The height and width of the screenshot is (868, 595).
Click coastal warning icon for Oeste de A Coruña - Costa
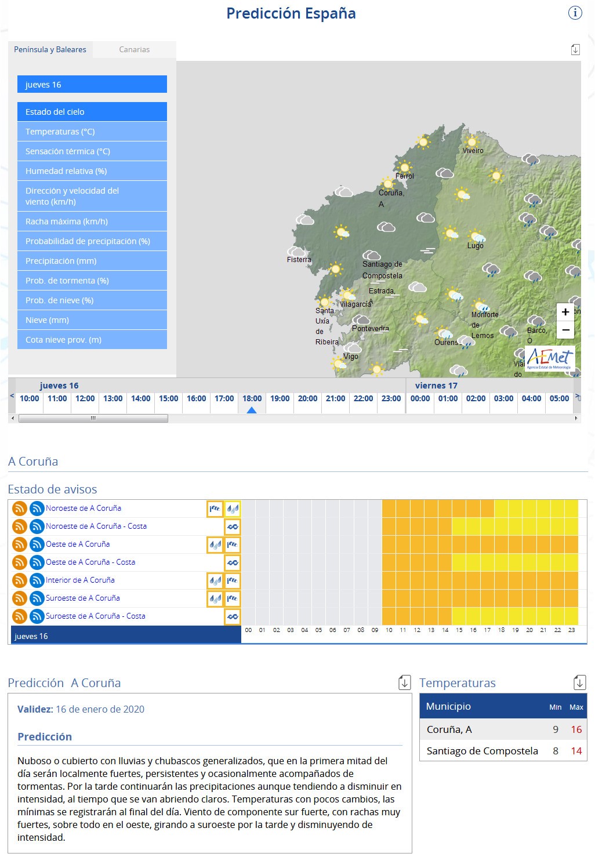click(x=233, y=562)
